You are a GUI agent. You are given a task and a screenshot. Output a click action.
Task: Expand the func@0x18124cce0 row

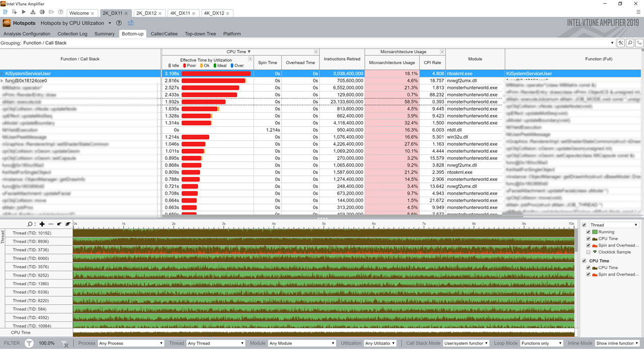point(3,80)
